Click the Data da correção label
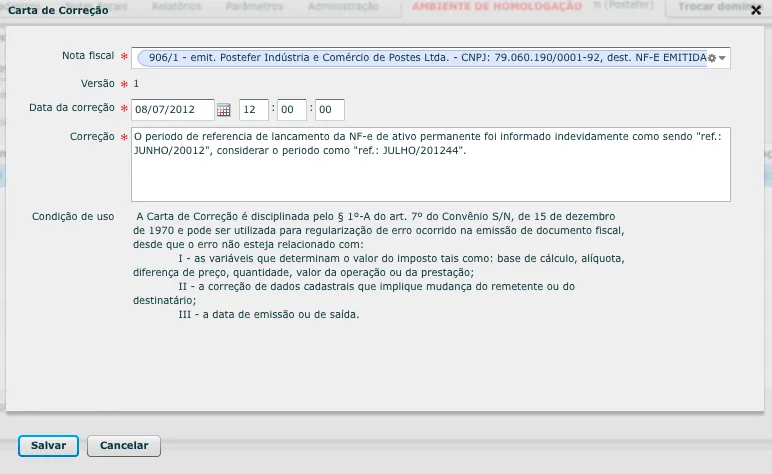This screenshot has height=474, width=772. pyautogui.click(x=73, y=108)
